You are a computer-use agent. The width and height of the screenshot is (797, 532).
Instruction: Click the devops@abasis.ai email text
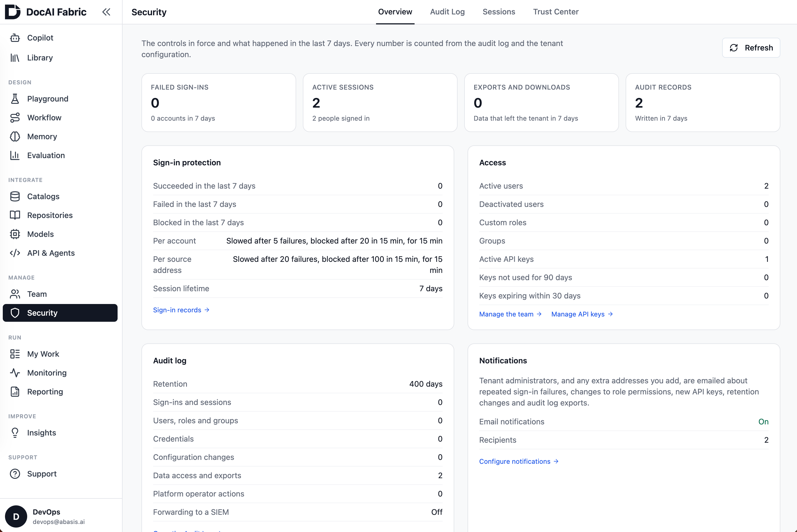(59, 522)
